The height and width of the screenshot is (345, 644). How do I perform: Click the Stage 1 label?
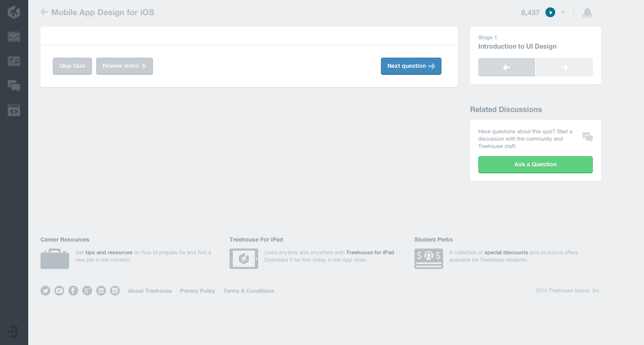click(487, 38)
